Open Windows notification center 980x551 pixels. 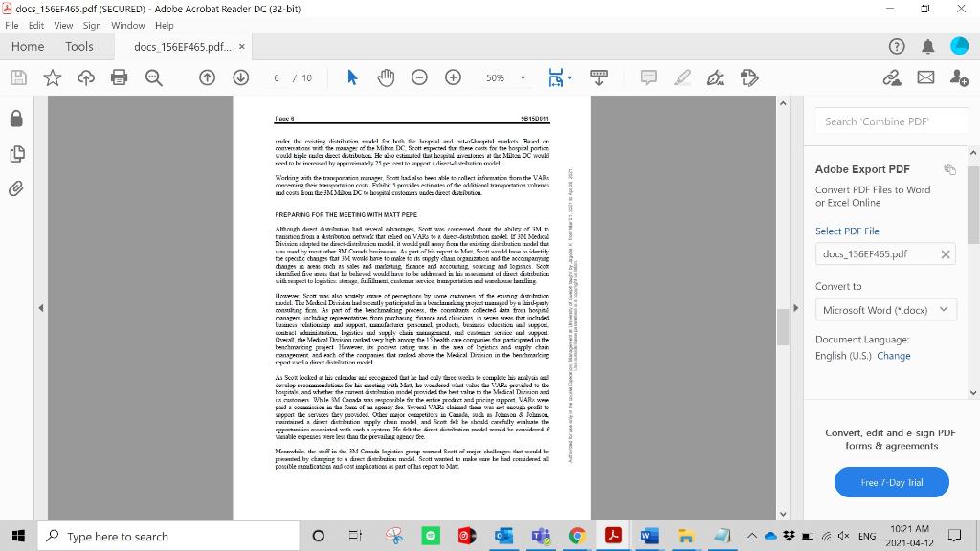coord(954,536)
